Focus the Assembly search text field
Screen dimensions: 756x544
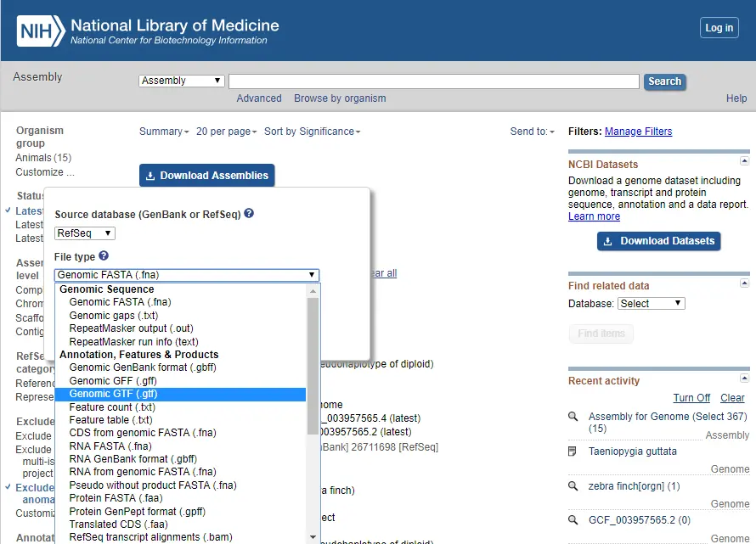click(x=433, y=81)
